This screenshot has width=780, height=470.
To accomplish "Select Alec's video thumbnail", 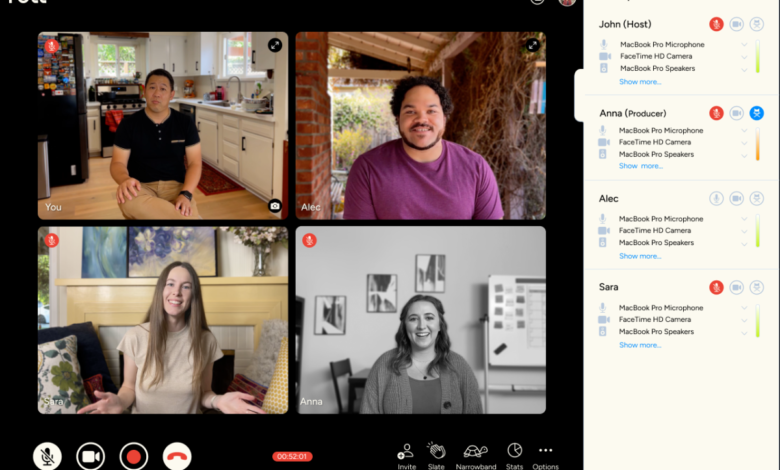I will pyautogui.click(x=421, y=126).
